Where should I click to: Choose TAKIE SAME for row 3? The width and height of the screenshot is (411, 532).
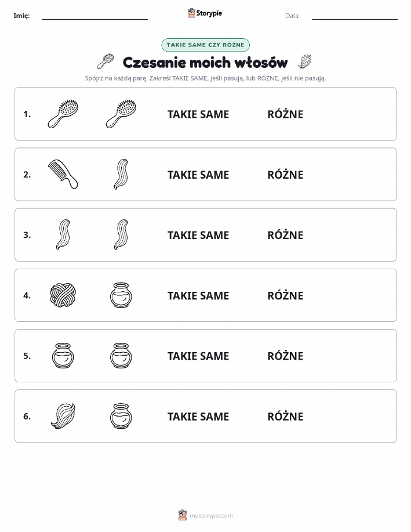[x=198, y=235]
